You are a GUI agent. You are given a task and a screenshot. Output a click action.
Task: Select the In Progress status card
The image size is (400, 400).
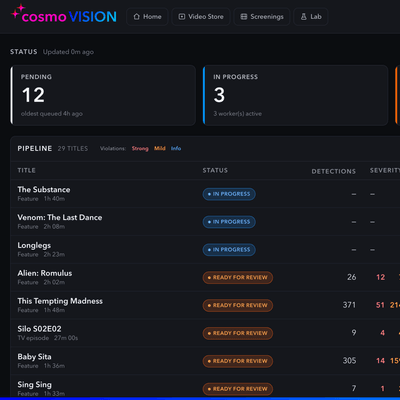[295, 95]
